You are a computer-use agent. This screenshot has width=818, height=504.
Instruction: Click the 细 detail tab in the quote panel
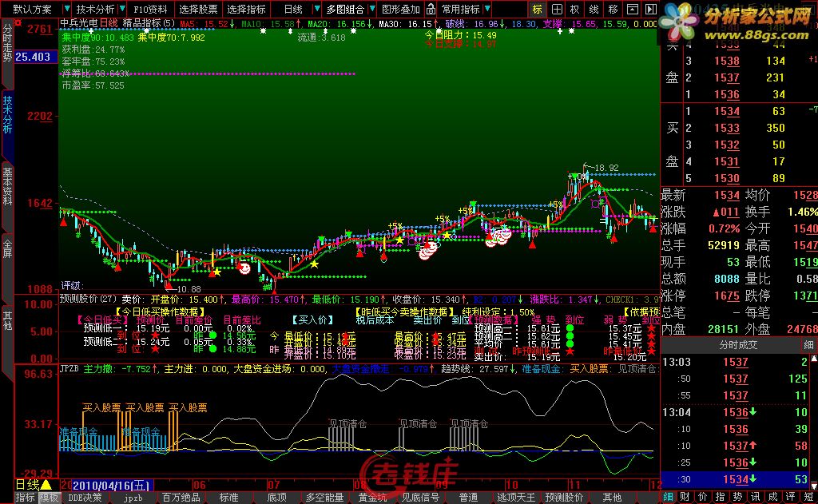coord(669,498)
